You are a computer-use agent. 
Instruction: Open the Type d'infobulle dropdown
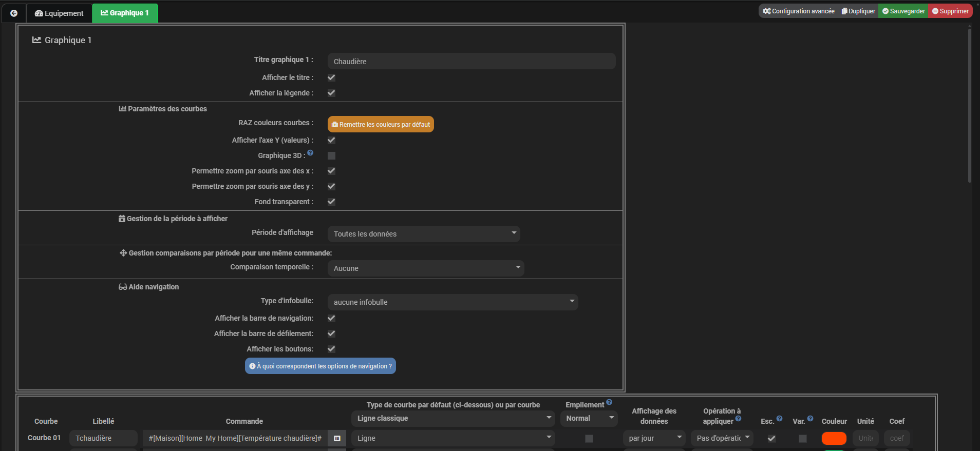(x=453, y=302)
